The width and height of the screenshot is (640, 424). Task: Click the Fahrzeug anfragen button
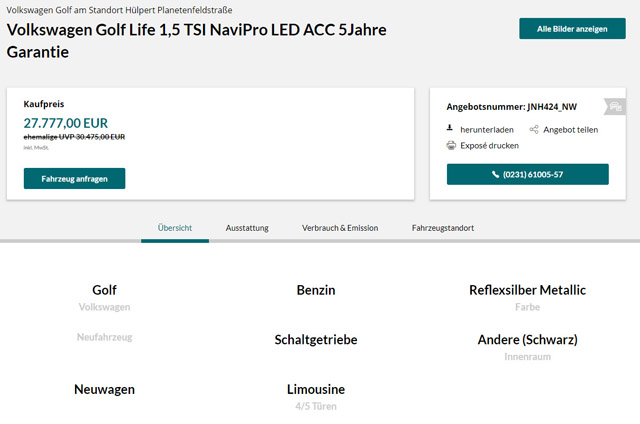pos(74,178)
